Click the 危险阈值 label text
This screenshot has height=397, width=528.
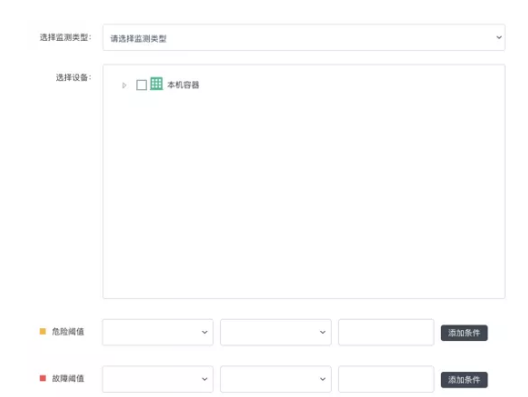[68, 332]
